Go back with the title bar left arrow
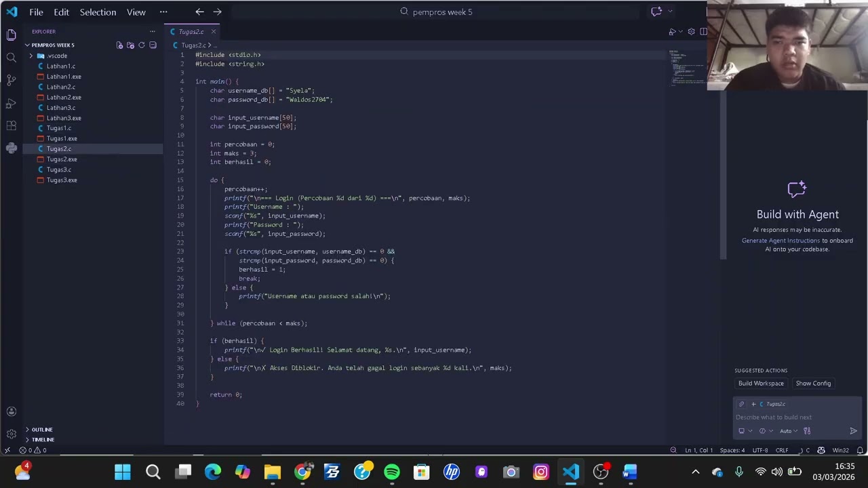This screenshot has height=488, width=868. pos(199,12)
